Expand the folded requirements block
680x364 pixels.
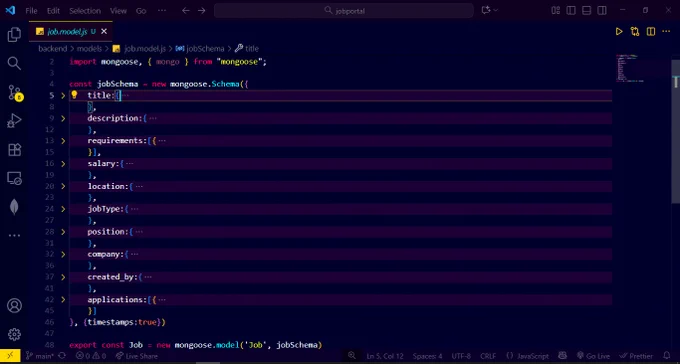[63, 141]
